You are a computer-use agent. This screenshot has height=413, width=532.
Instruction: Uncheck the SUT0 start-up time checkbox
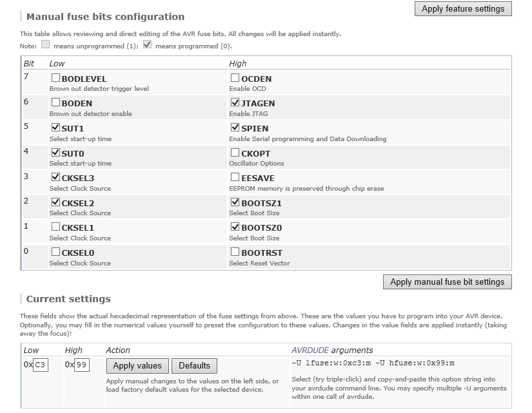pos(55,153)
